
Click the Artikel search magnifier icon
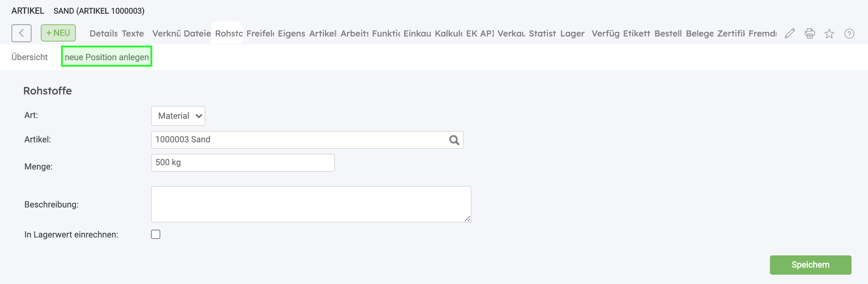pyautogui.click(x=454, y=140)
